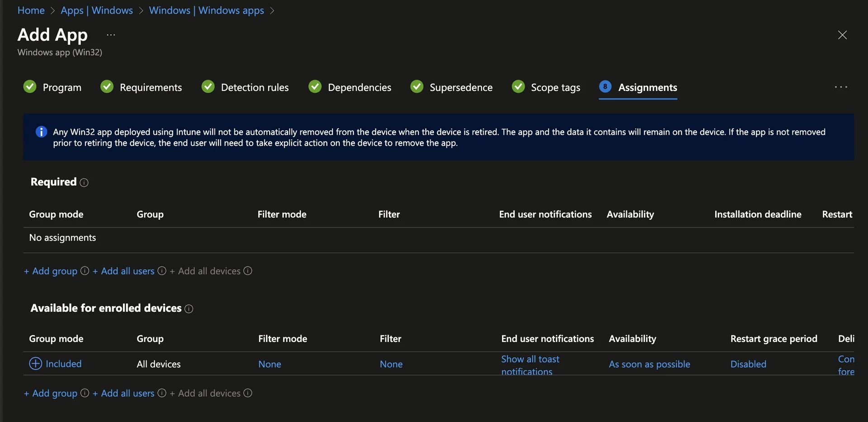Close the Add App pane
The height and width of the screenshot is (422, 868).
tap(842, 35)
